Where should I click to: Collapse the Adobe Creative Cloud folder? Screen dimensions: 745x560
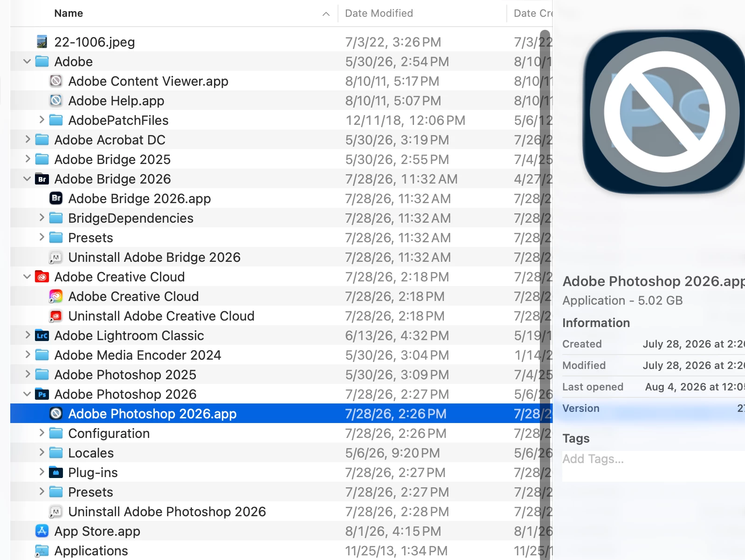27,277
